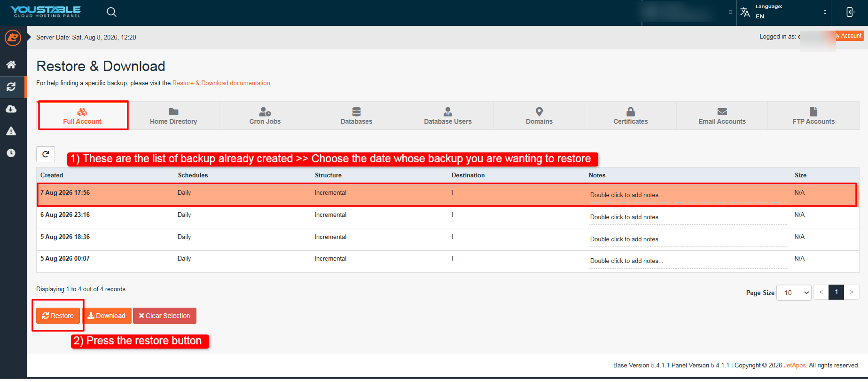
Task: Open the warning triangle icon in sidebar
Action: [11, 131]
